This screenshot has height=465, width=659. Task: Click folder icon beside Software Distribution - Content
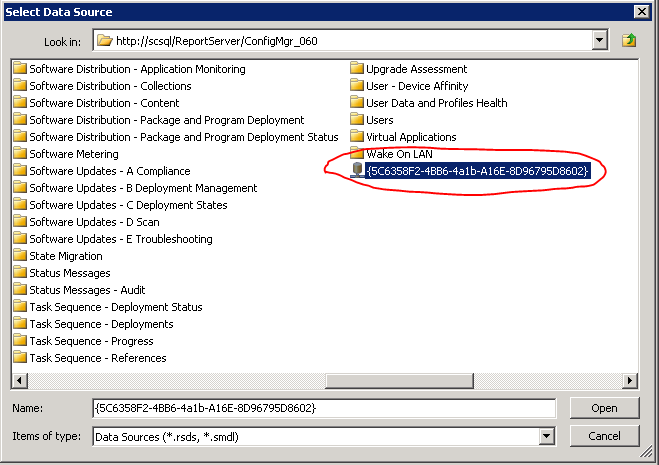pos(20,102)
